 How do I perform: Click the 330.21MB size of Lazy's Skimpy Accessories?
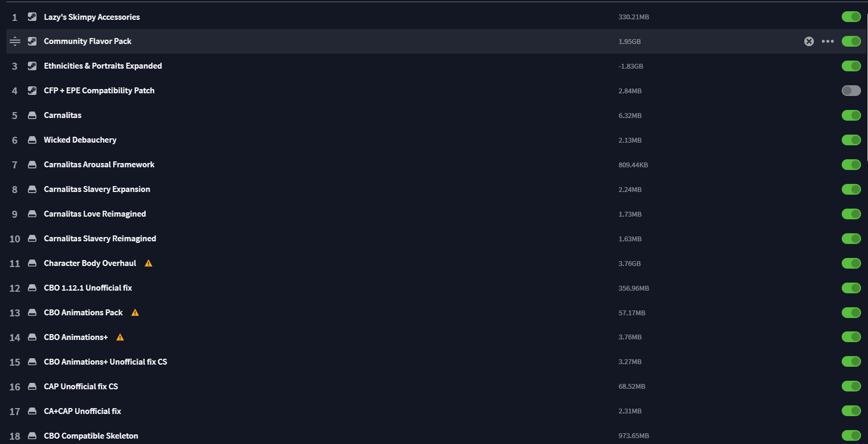pyautogui.click(x=634, y=17)
